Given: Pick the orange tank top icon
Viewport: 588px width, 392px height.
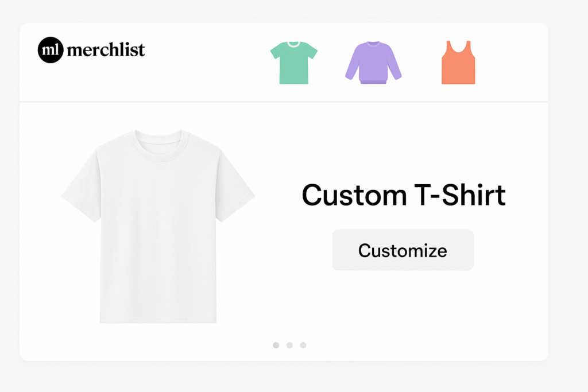Looking at the screenshot, I should pyautogui.click(x=458, y=64).
